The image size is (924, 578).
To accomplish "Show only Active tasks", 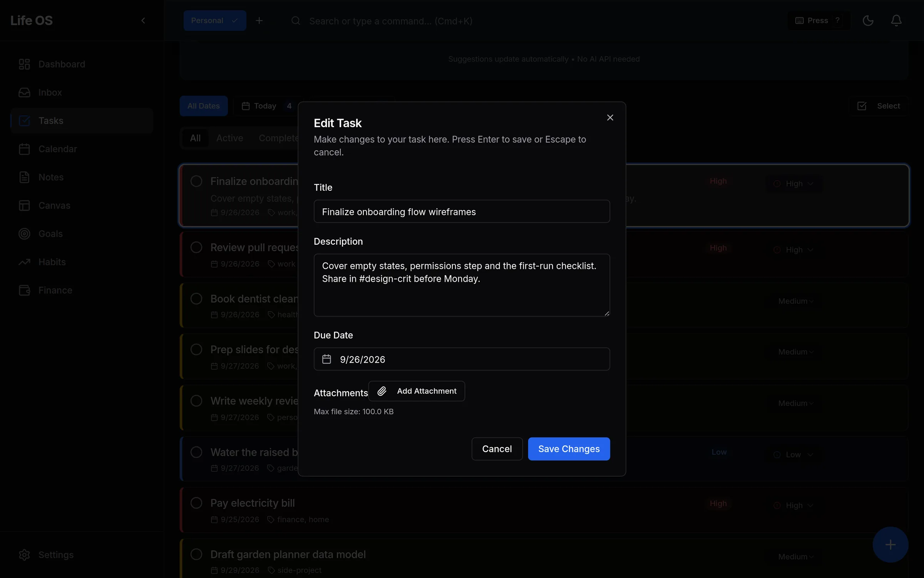I will (229, 138).
